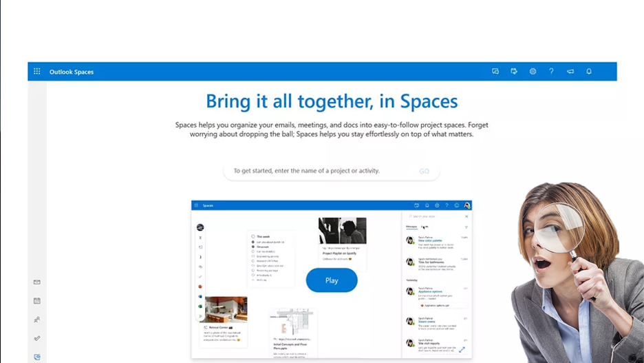Open the chat icon in header
644x363 pixels.
(x=495, y=72)
